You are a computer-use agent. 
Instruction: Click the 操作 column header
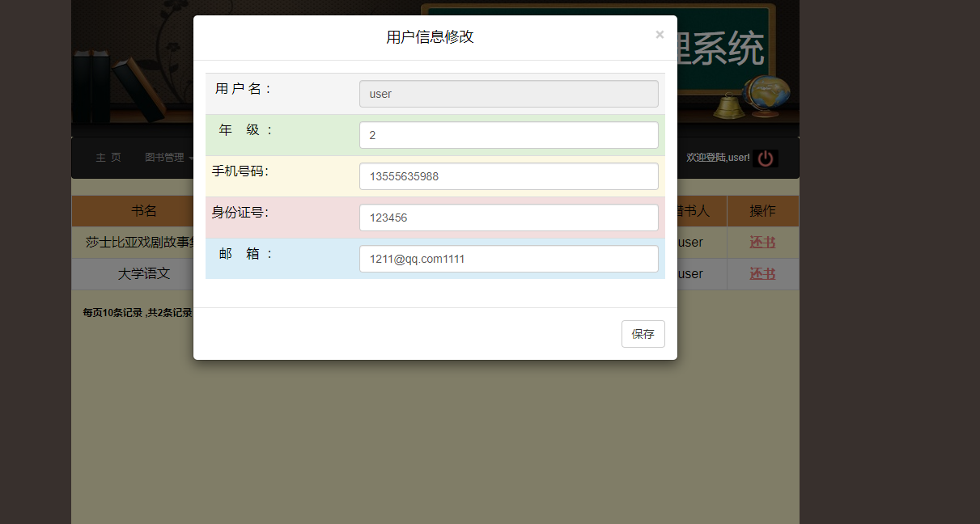762,210
